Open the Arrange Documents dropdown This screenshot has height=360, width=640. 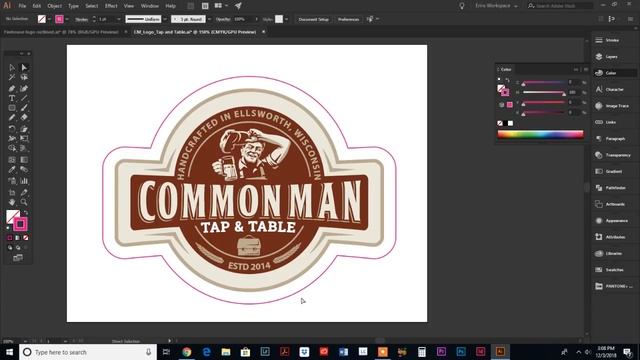(x=221, y=6)
